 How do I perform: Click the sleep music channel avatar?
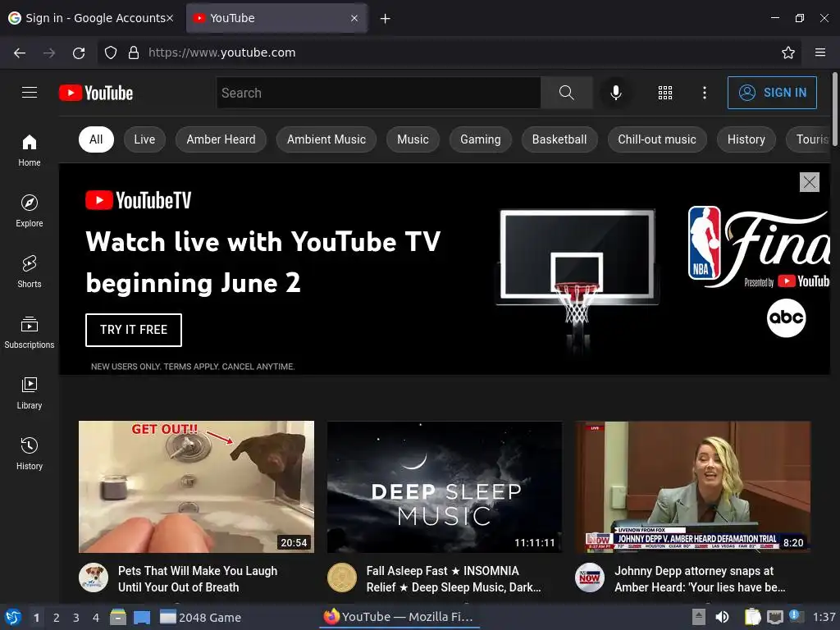[x=342, y=577]
